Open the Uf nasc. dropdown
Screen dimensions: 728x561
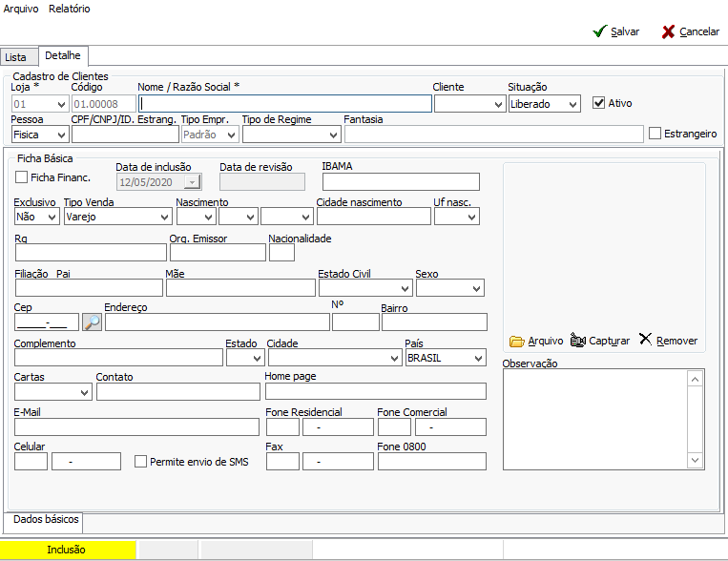(472, 217)
